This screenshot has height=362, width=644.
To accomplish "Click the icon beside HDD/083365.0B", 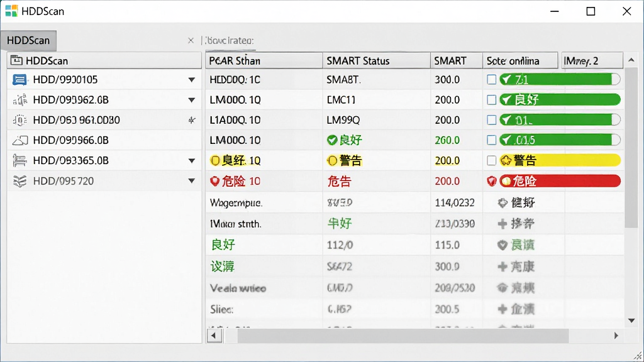I will [19, 160].
